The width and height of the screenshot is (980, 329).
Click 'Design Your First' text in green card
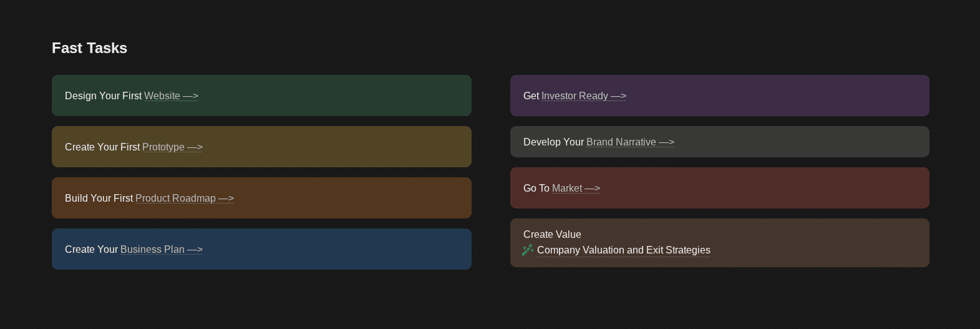point(103,96)
